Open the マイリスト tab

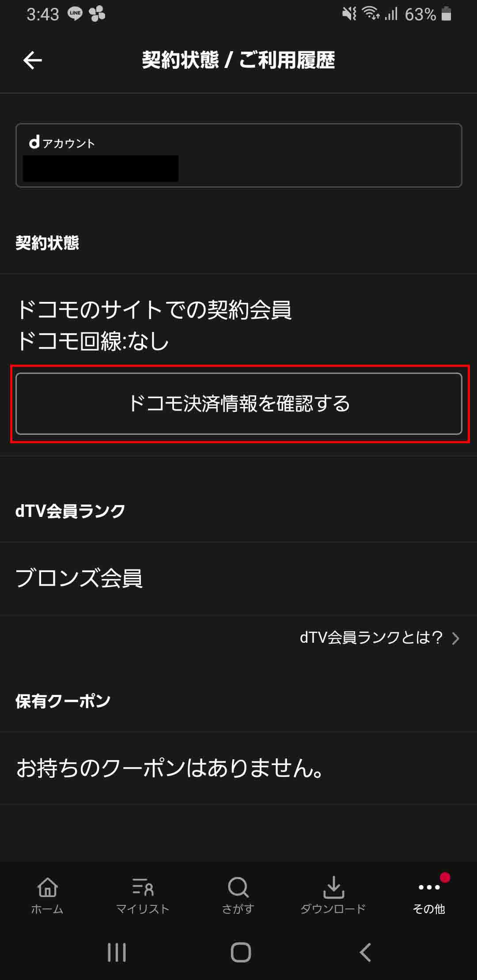143,896
